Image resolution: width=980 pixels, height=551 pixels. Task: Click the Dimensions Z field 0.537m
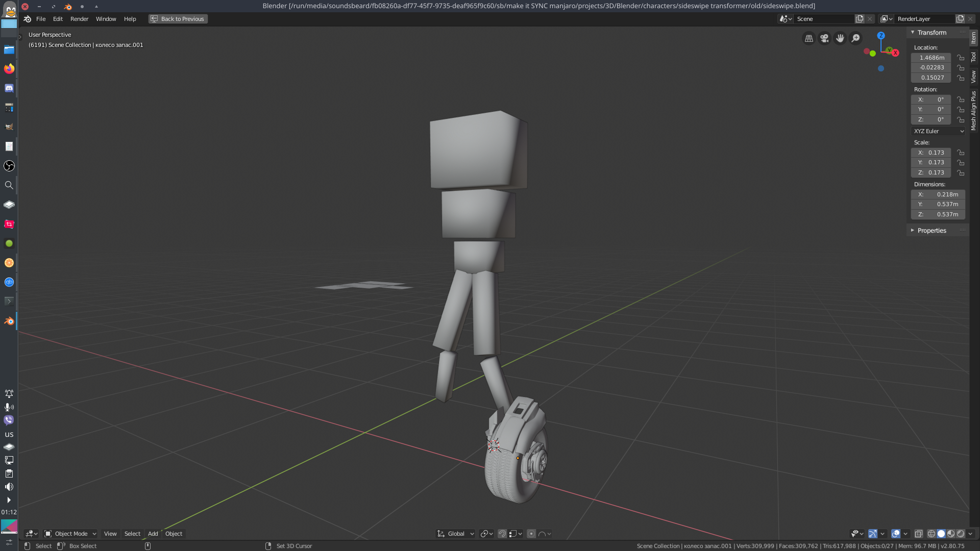coord(938,214)
